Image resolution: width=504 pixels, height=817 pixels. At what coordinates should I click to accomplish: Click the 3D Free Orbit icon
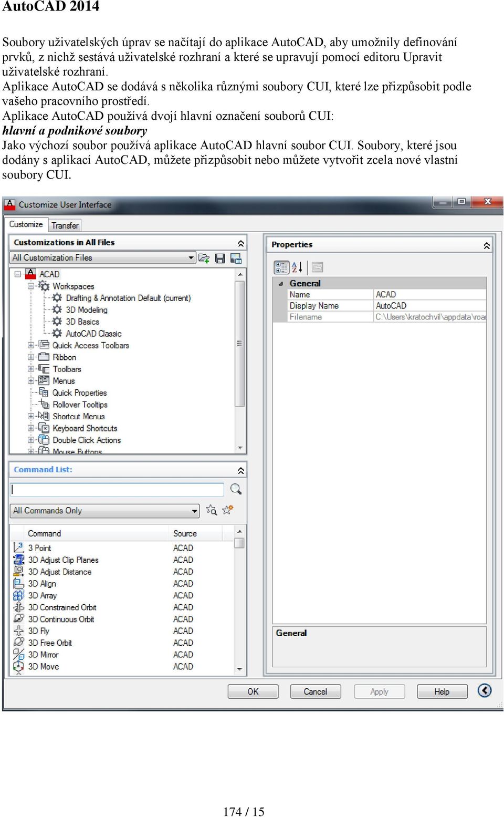[x=18, y=643]
